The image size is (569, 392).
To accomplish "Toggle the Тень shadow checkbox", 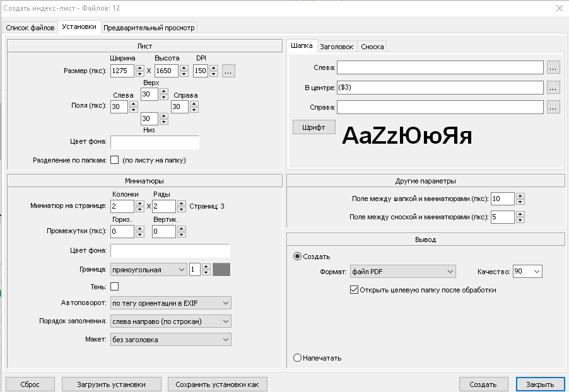I will (114, 287).
